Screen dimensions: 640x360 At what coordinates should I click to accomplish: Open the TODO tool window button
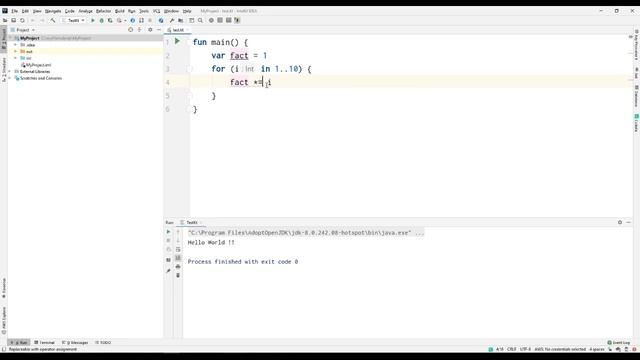(x=103, y=342)
